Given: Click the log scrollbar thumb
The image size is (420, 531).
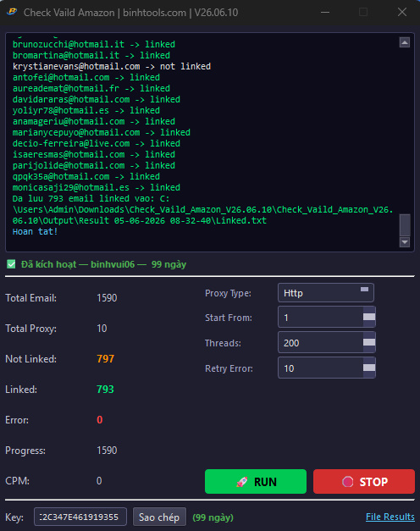Looking at the screenshot, I should tap(405, 225).
